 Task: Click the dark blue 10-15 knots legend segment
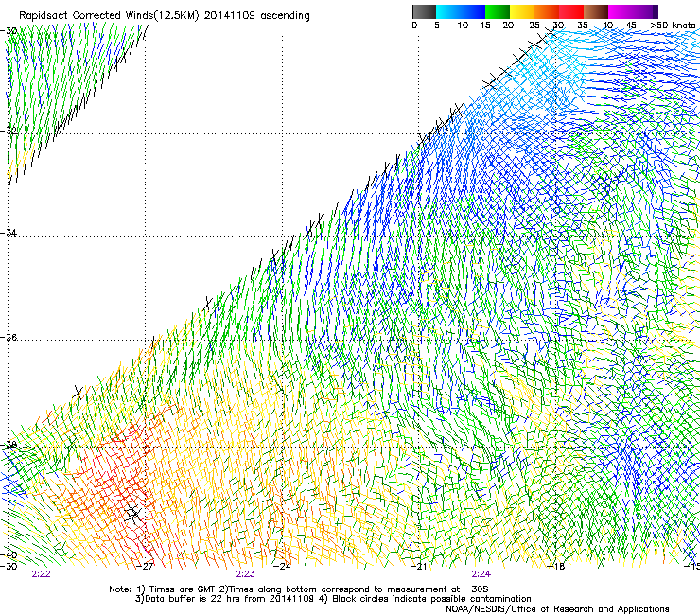[x=473, y=11]
